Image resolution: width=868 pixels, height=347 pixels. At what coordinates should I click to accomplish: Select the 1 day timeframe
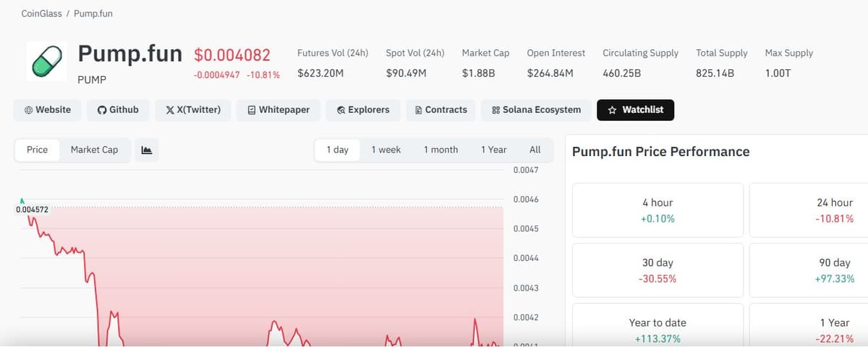click(337, 150)
